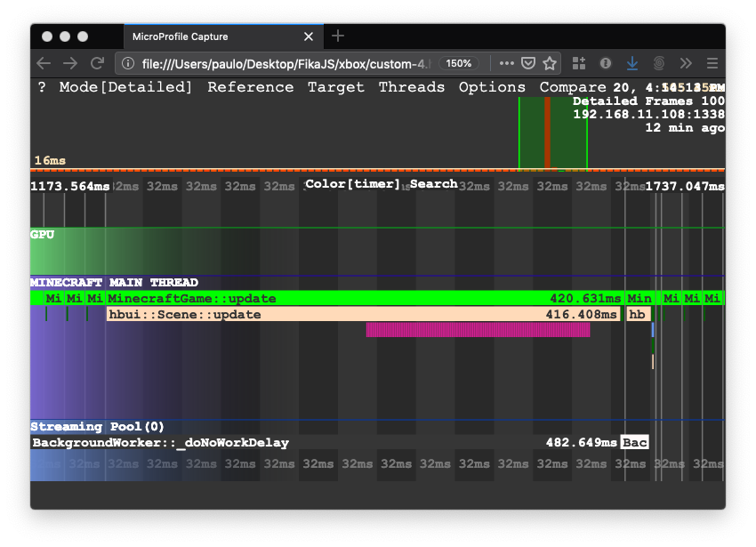
Task: Open the Color[timer] option
Action: [x=352, y=184]
